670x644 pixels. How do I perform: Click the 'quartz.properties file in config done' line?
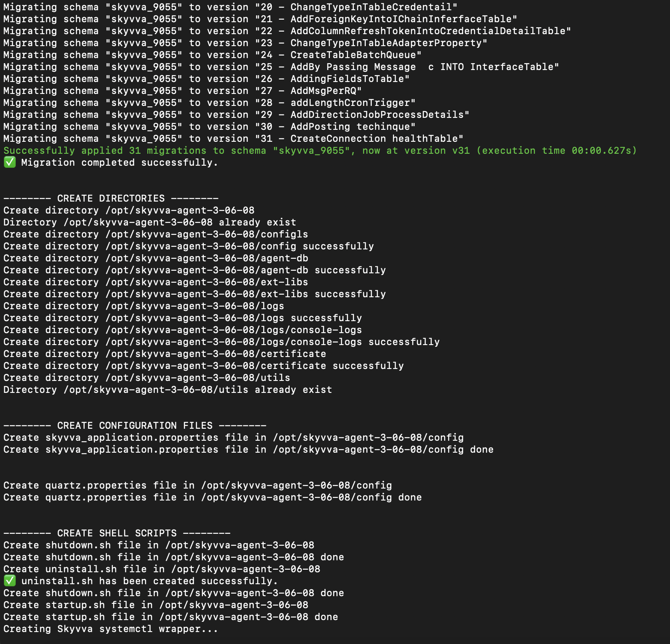213,497
